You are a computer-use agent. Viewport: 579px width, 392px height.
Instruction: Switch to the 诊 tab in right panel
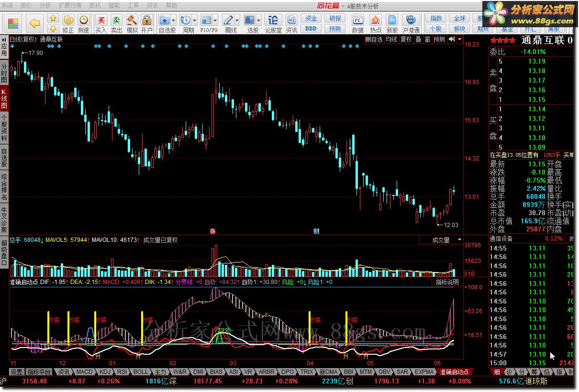[510, 372]
